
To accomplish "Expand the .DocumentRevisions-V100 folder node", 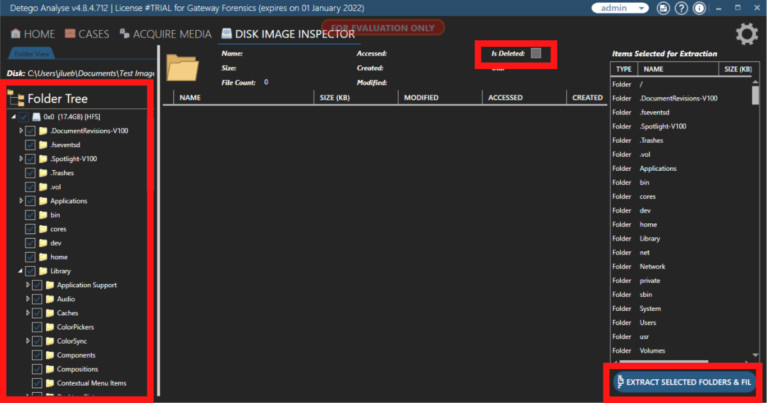I will coord(21,131).
